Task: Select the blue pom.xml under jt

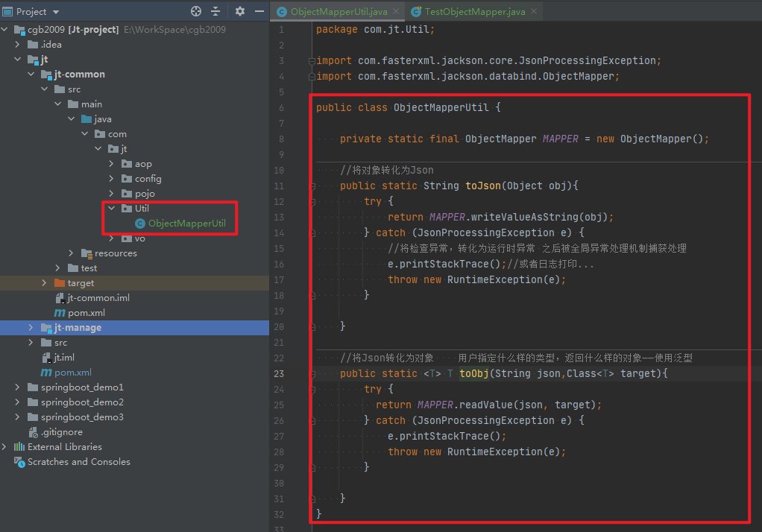Action: [x=73, y=372]
